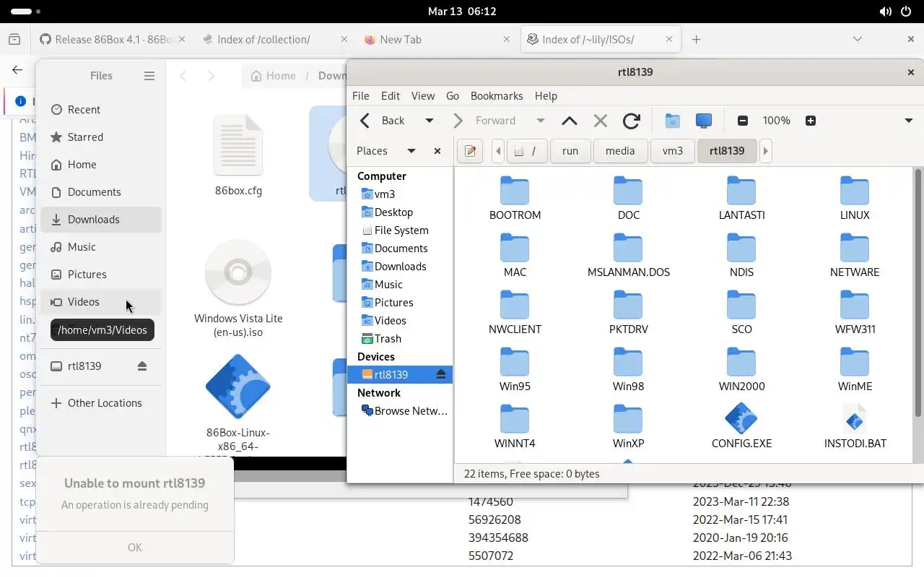Open the LANTASTI folder
924x578 pixels.
point(741,198)
